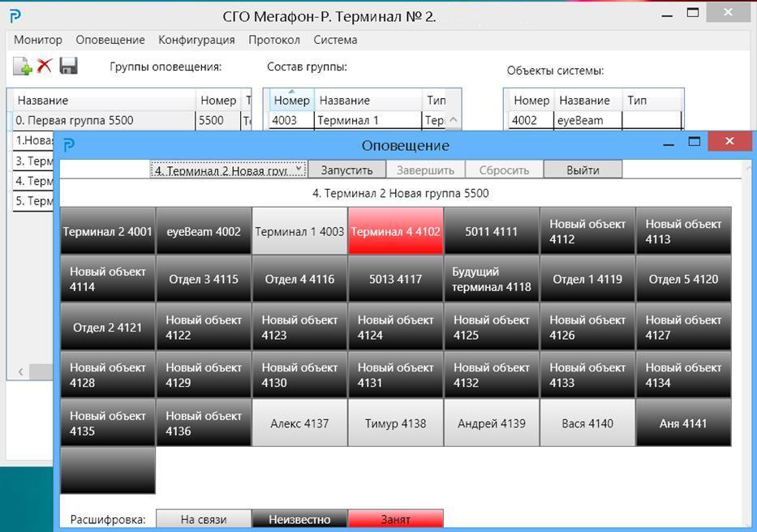Sort by the Номер column header in Состав группы
Viewport: 757px width, 532px height.
point(291,101)
